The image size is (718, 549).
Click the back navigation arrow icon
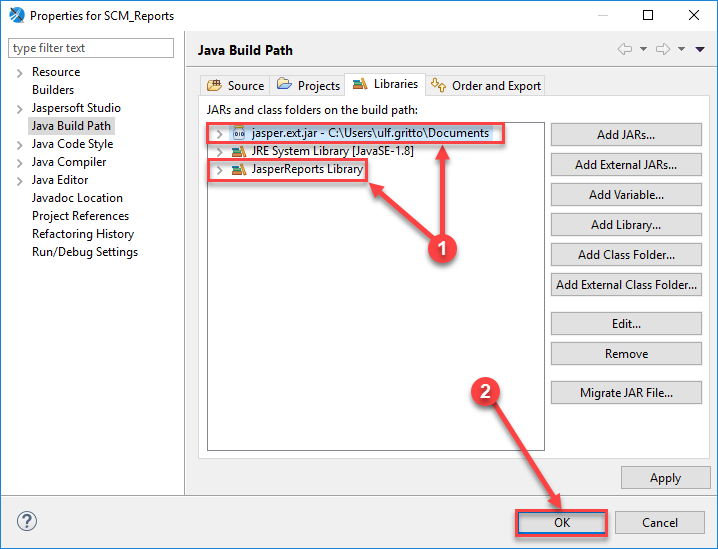click(x=625, y=49)
